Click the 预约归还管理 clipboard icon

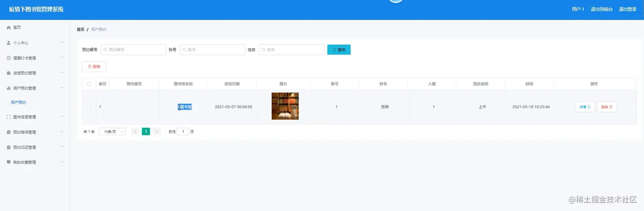click(x=9, y=147)
